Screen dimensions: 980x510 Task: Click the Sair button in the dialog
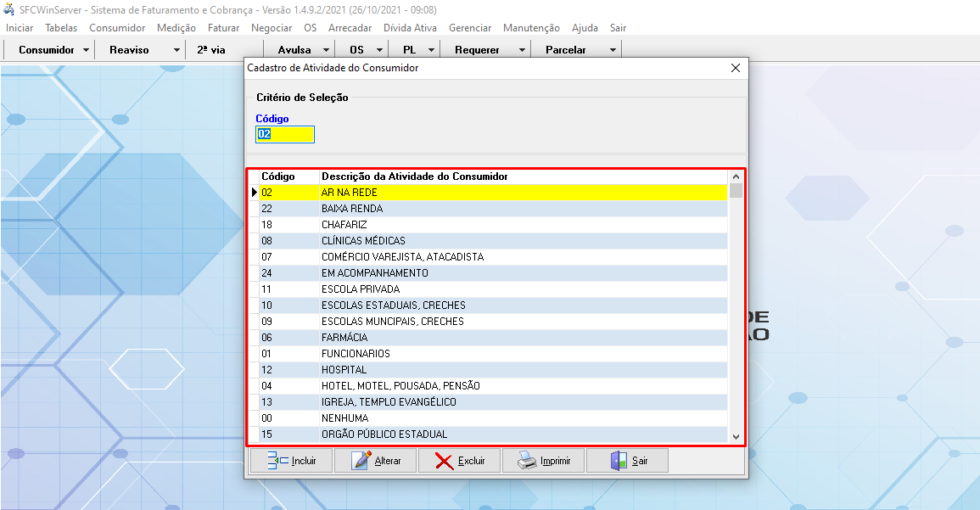(627, 459)
